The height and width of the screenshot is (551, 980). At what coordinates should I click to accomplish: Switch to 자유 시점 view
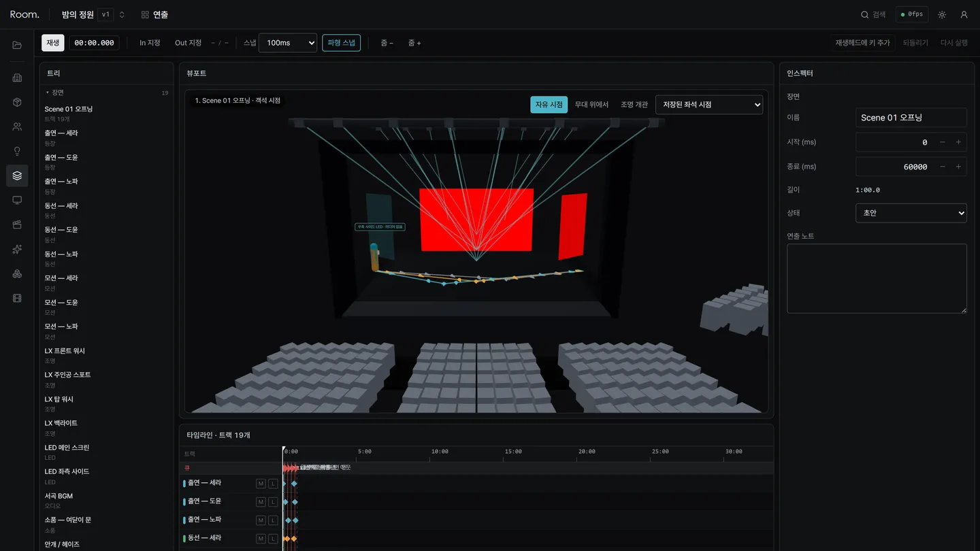(x=549, y=105)
